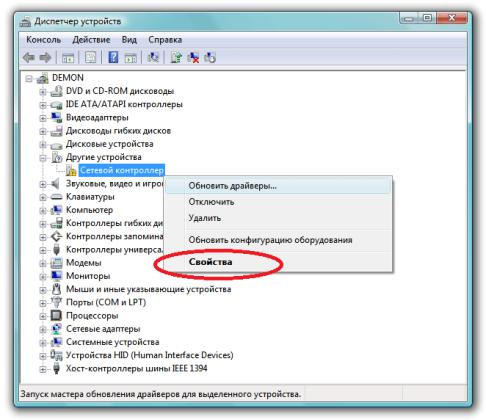Open the Properties toolbar icon

click(x=90, y=58)
